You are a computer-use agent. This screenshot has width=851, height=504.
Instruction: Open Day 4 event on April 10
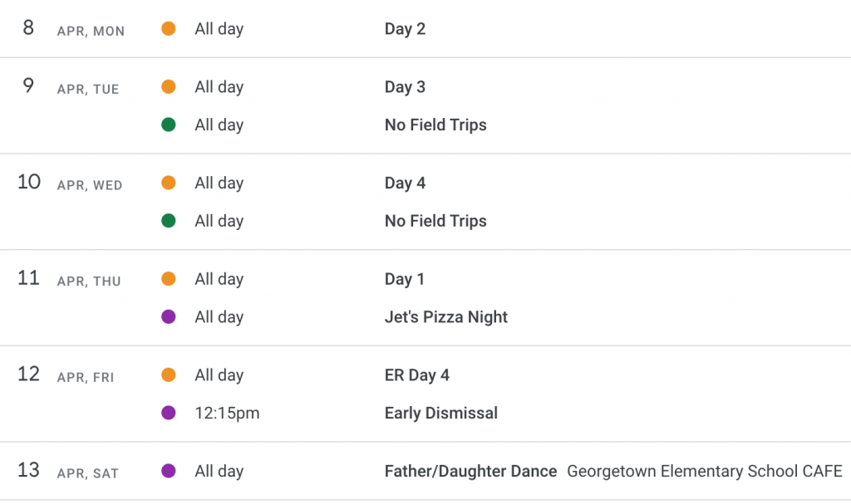405,183
